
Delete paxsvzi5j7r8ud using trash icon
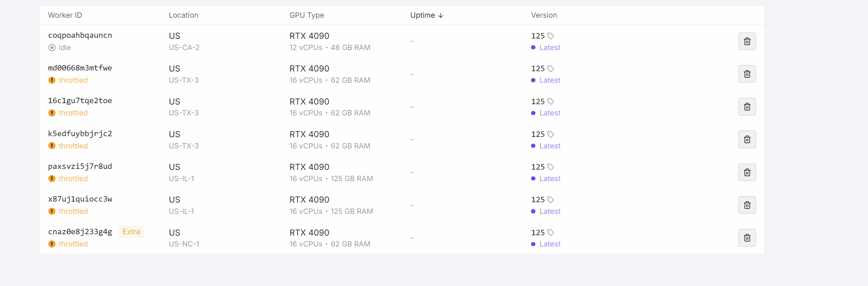click(747, 172)
